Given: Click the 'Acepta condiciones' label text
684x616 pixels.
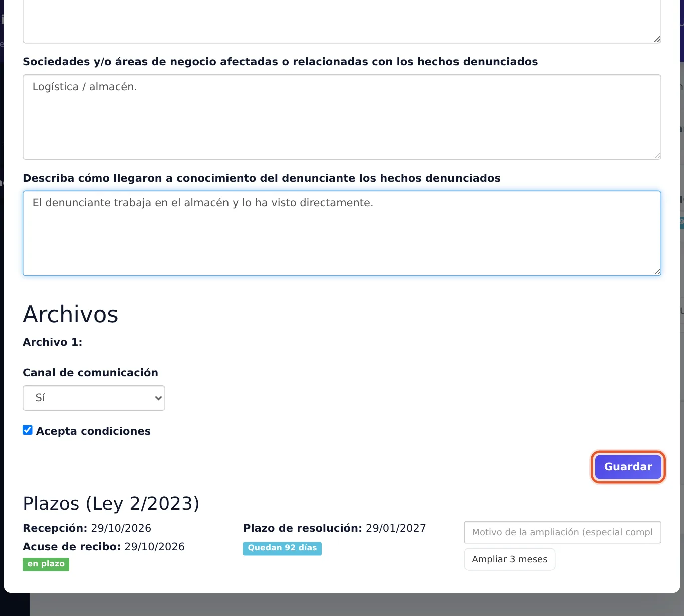Looking at the screenshot, I should click(x=93, y=431).
